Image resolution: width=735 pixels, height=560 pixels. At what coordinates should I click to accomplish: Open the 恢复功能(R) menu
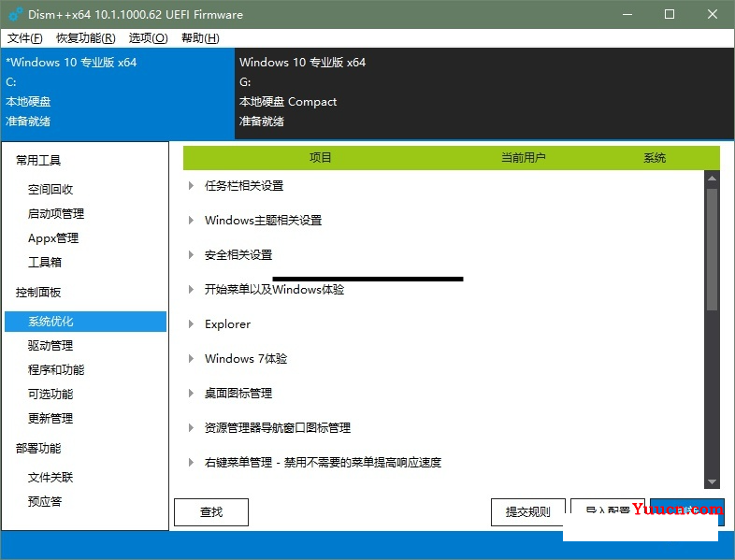[86, 38]
